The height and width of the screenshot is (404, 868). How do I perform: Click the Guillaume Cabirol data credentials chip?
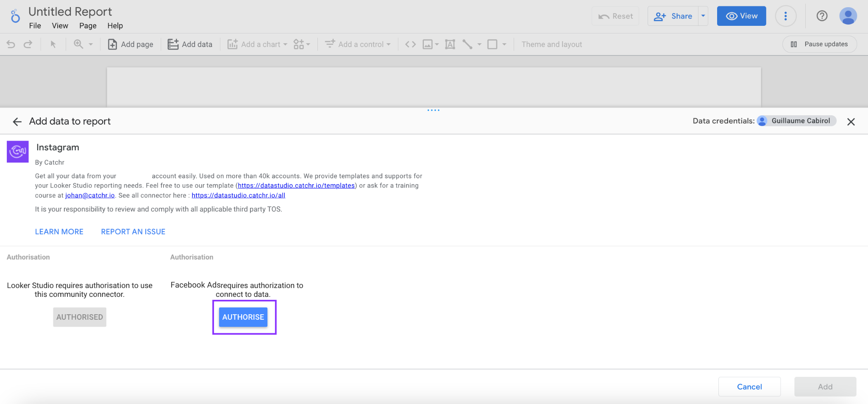[x=796, y=121]
